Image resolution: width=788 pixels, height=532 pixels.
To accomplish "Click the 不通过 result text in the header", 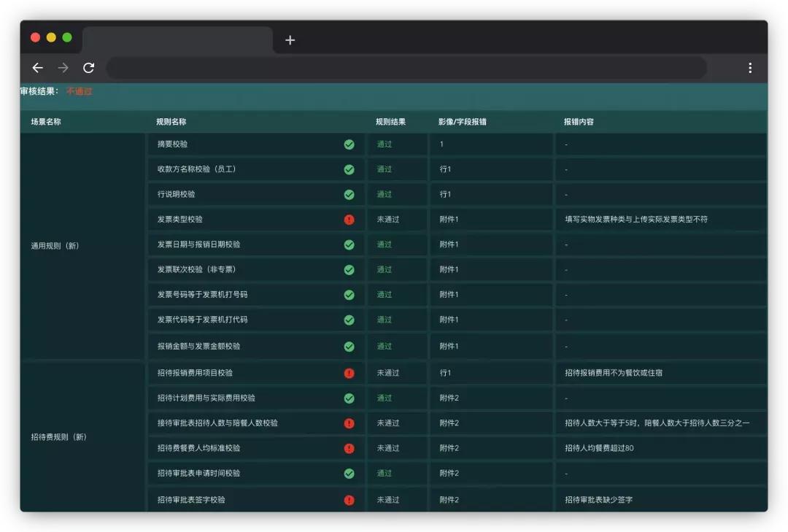I will pyautogui.click(x=77, y=92).
